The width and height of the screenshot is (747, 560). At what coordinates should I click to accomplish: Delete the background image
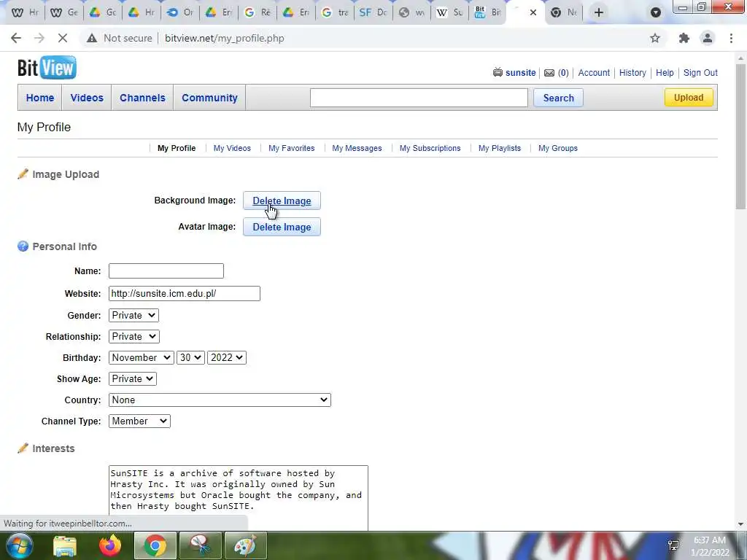(282, 201)
